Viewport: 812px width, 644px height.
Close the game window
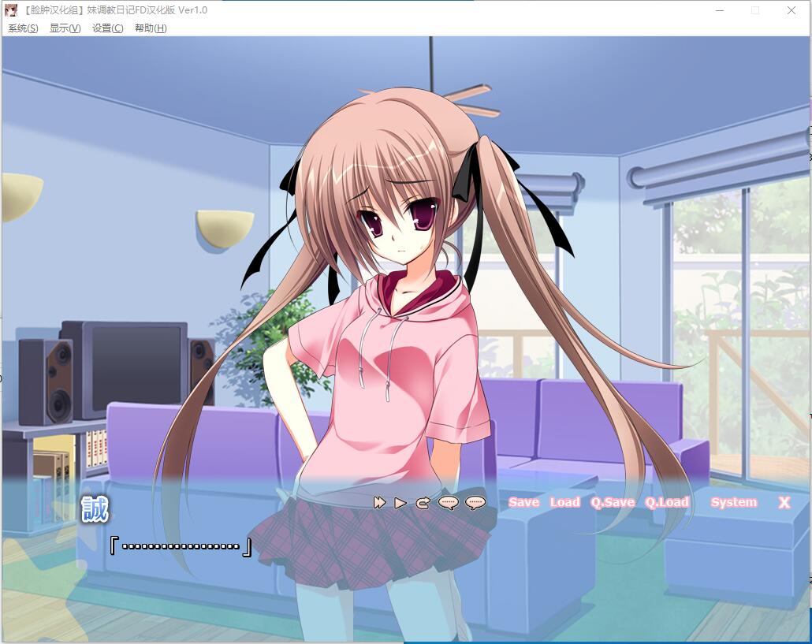791,10
